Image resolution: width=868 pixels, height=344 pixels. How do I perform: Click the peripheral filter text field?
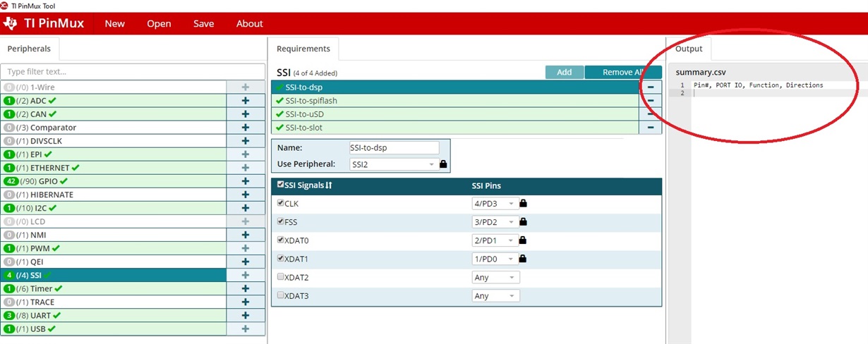tap(133, 72)
